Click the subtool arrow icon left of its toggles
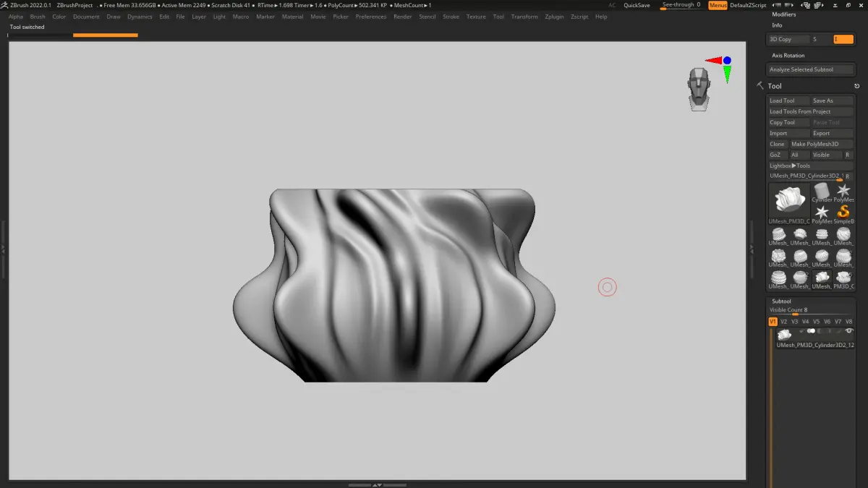Image resolution: width=868 pixels, height=488 pixels. click(x=801, y=331)
